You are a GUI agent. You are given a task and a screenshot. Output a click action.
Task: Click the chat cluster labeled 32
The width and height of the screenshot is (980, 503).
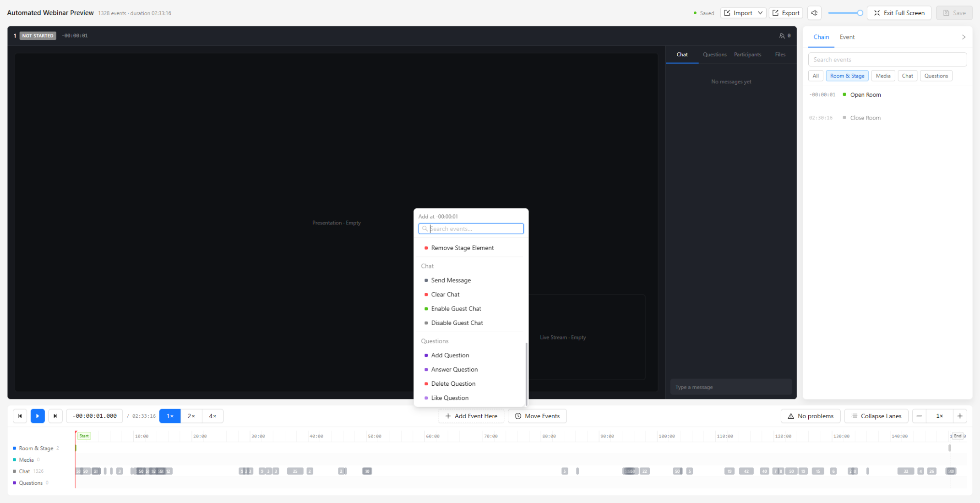(x=906, y=471)
